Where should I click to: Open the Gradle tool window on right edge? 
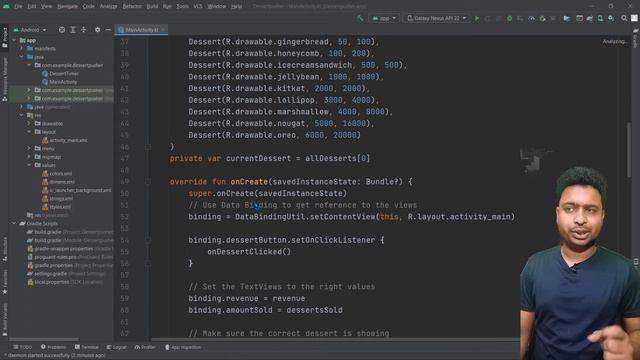tap(635, 38)
